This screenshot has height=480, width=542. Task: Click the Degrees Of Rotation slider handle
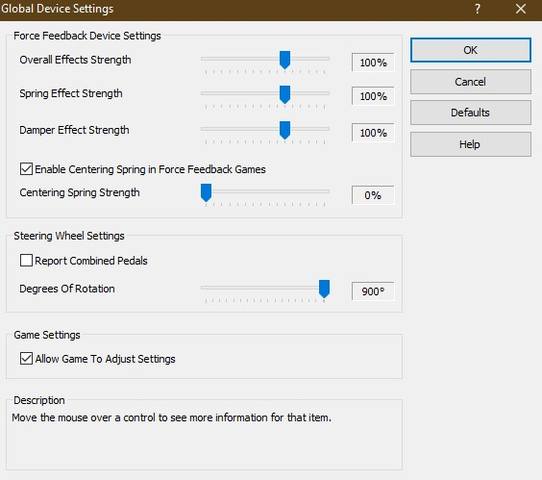[324, 289]
